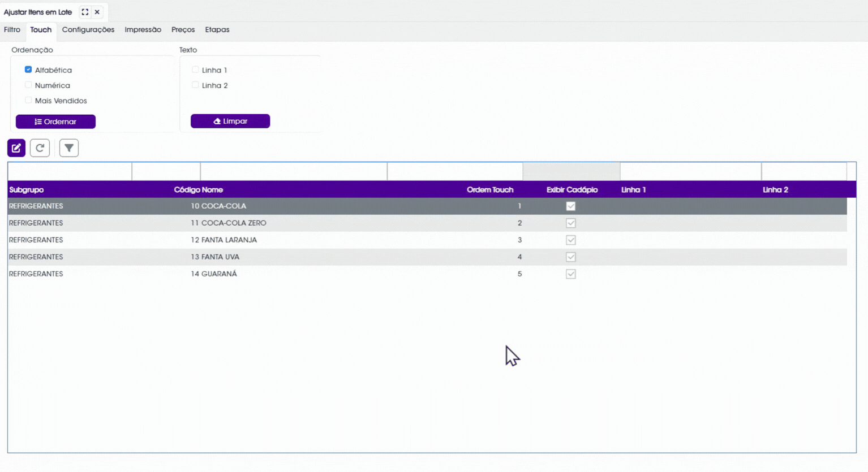
Task: Enable the Numérica ordering checkbox
Action: pos(28,85)
